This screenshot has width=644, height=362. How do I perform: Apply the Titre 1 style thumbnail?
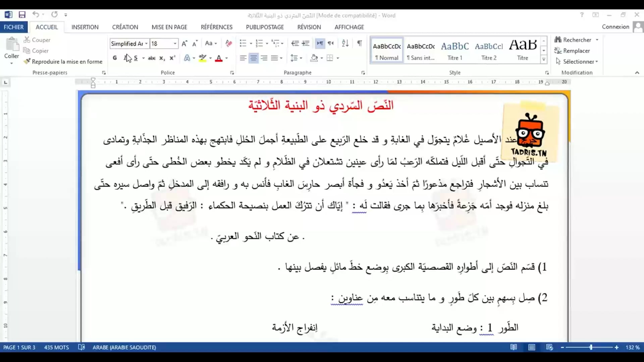pos(455,50)
